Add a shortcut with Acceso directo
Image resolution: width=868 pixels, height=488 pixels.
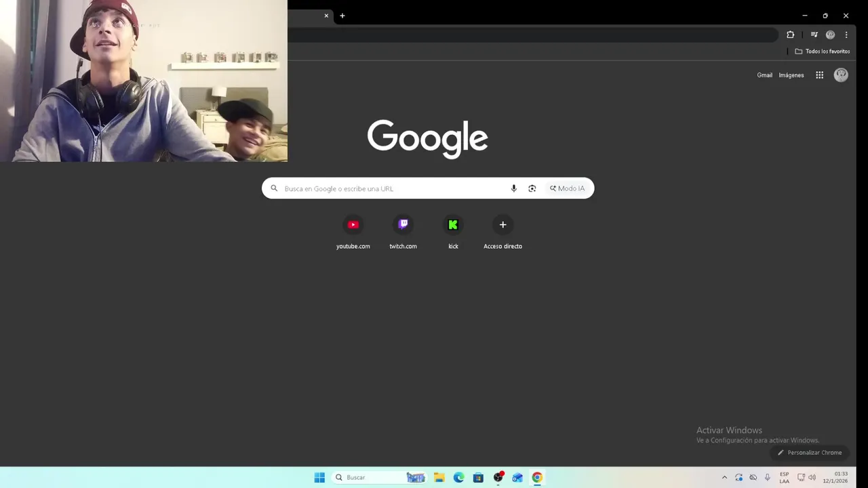click(502, 232)
